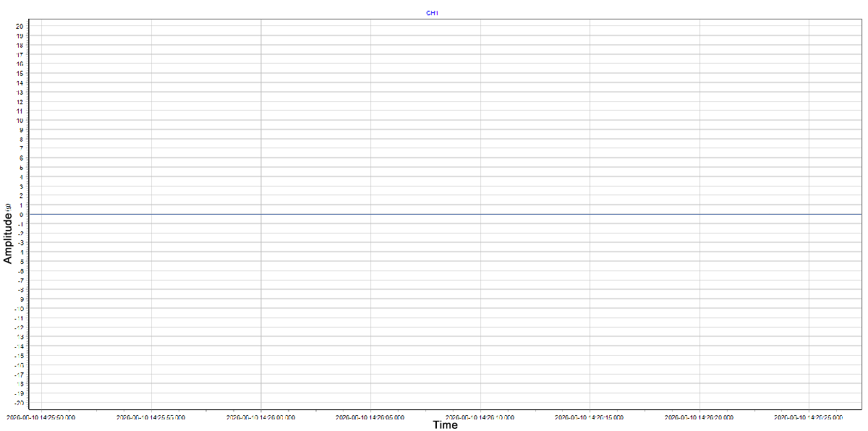Click the 14:26:05.000 time axis label
Screen dimensions: 868x431
[370, 417]
